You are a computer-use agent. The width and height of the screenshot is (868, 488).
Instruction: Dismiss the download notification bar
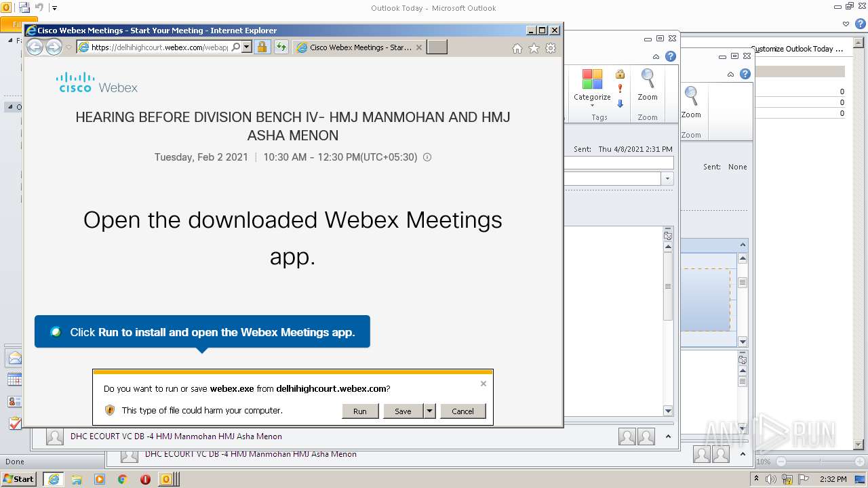[484, 384]
